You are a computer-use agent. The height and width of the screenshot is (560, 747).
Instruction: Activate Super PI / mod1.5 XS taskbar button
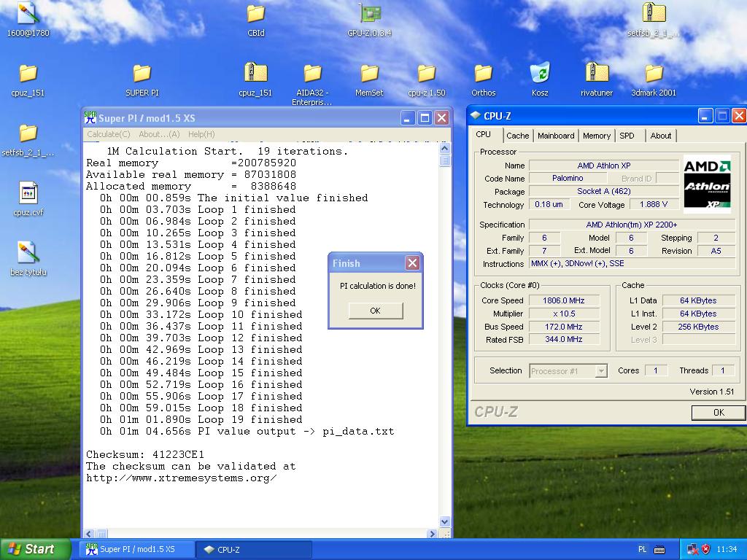[x=138, y=550]
